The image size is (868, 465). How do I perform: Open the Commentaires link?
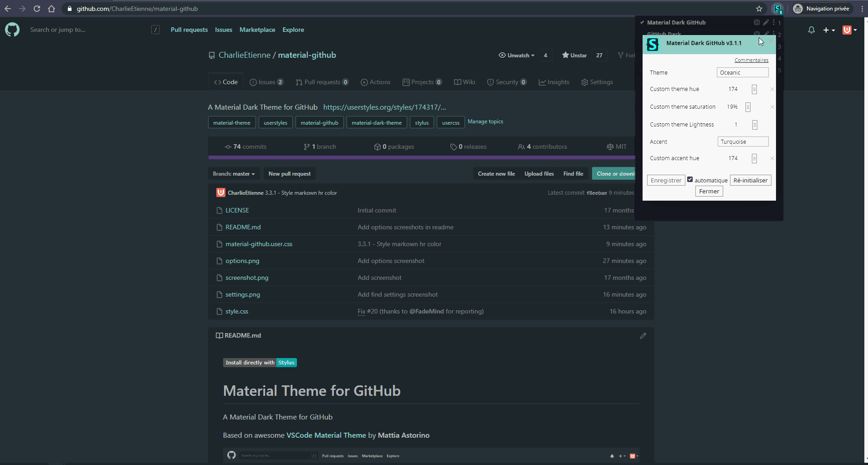coord(751,60)
